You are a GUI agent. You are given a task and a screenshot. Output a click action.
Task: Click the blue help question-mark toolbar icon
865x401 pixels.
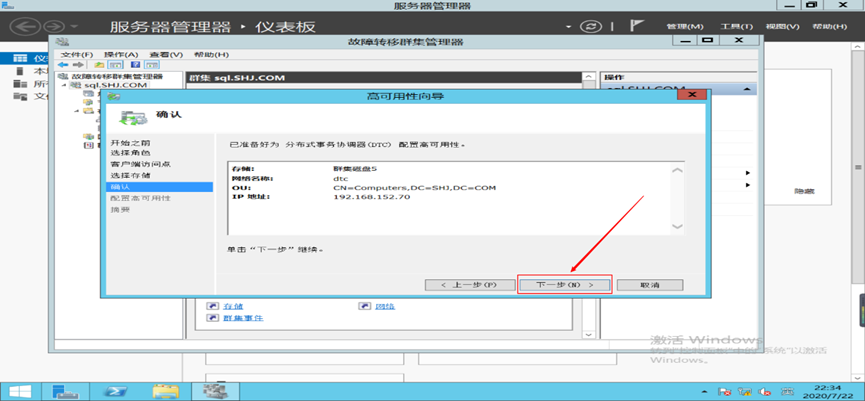coord(135,65)
